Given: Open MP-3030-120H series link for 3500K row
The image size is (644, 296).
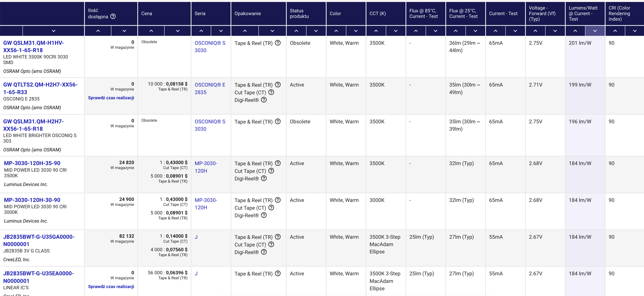Looking at the screenshot, I should (x=206, y=167).
